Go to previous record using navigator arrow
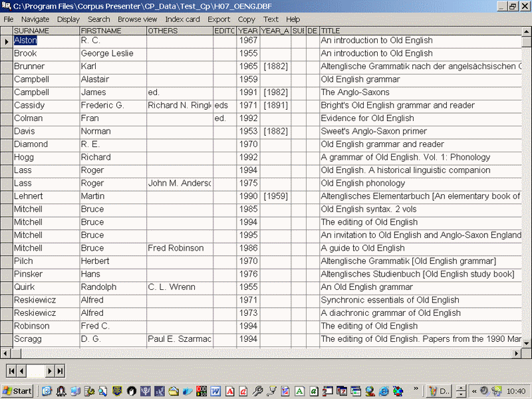 point(22,371)
